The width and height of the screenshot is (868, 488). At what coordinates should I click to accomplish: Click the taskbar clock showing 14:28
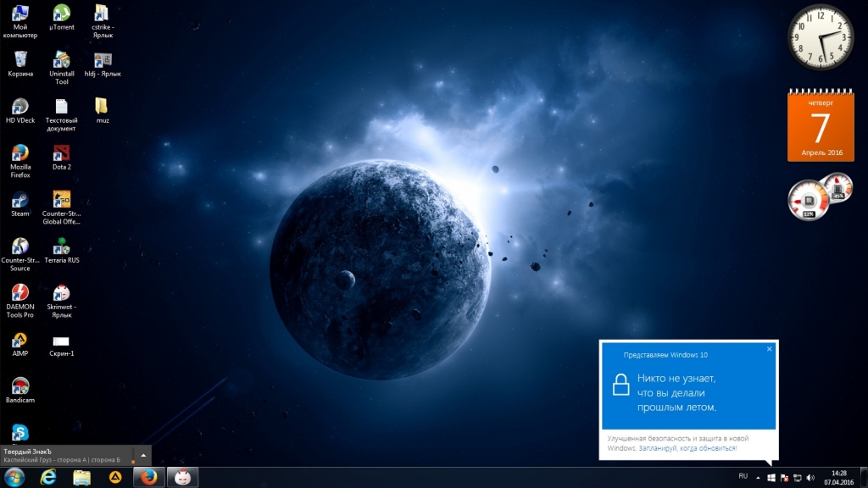[x=838, y=477]
